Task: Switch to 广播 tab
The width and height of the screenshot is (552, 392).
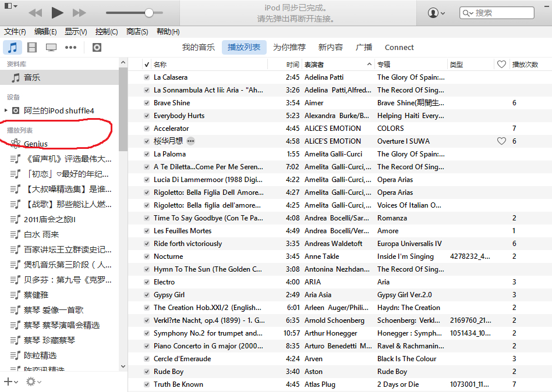Action: (364, 47)
